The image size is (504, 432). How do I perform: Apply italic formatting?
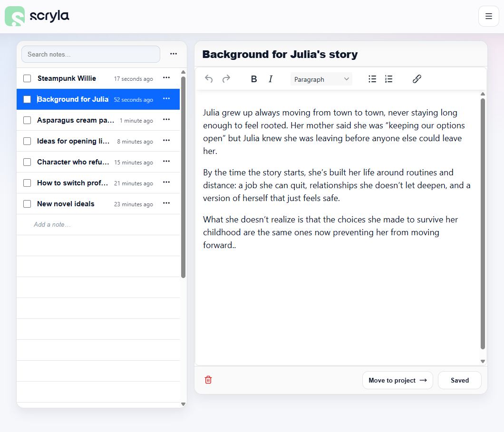(x=271, y=79)
